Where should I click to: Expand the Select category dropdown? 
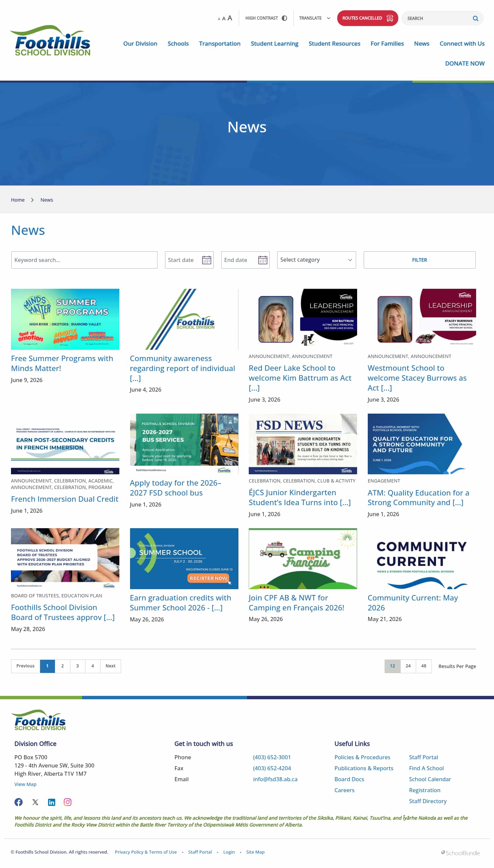316,260
